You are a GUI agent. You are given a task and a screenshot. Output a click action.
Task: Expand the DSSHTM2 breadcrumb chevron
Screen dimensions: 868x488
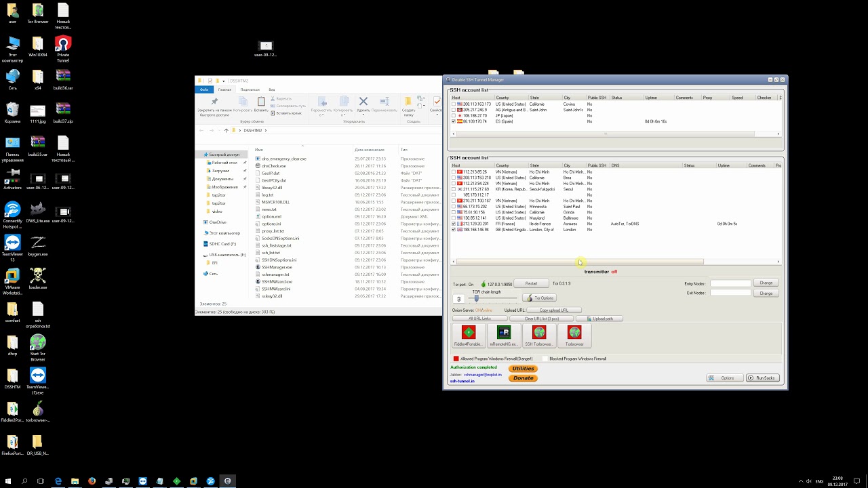(265, 130)
